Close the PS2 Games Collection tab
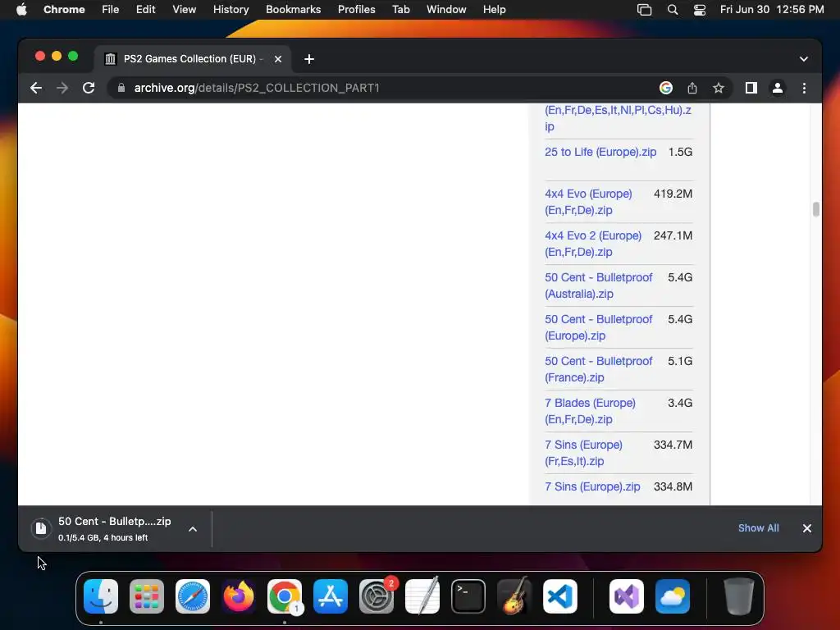This screenshot has width=840, height=630. [278, 59]
